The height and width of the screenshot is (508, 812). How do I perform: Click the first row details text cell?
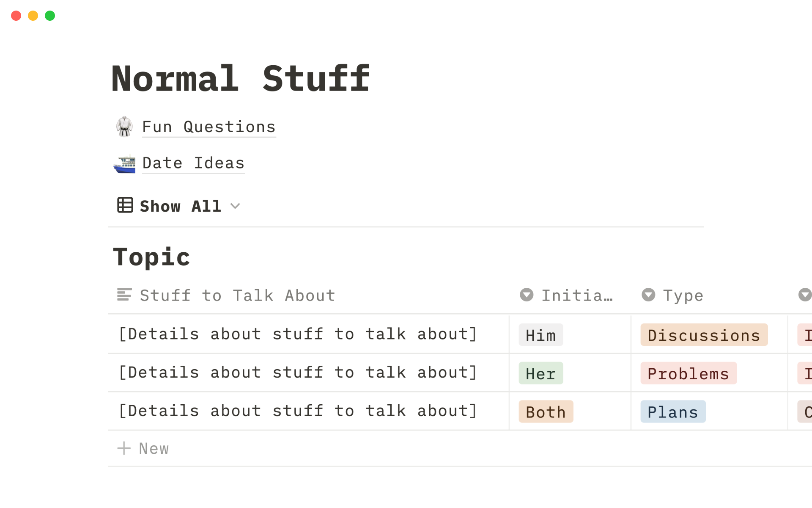(x=298, y=334)
